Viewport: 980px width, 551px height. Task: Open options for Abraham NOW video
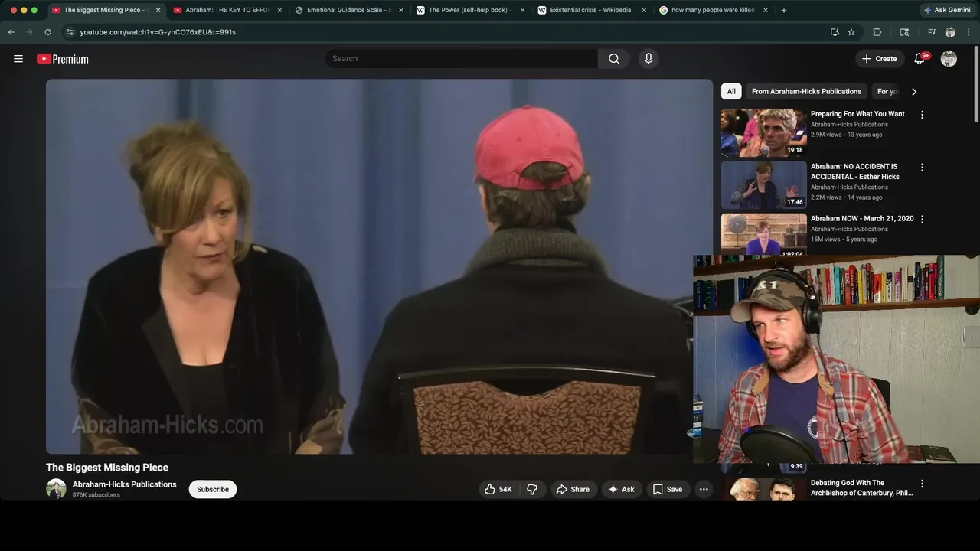click(922, 219)
